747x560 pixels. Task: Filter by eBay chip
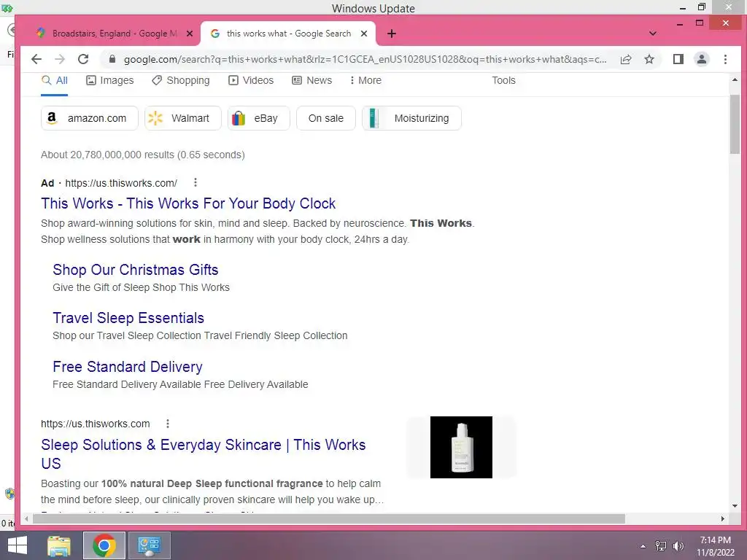pyautogui.click(x=259, y=118)
